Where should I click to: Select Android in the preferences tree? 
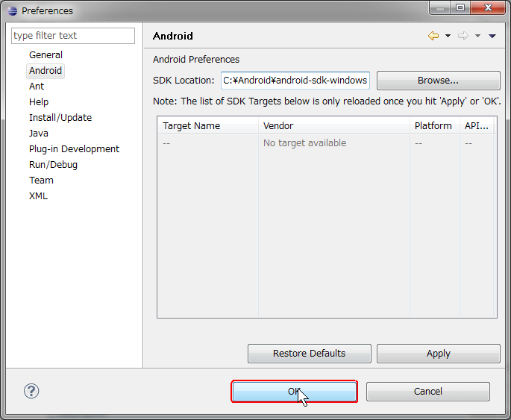(x=46, y=71)
